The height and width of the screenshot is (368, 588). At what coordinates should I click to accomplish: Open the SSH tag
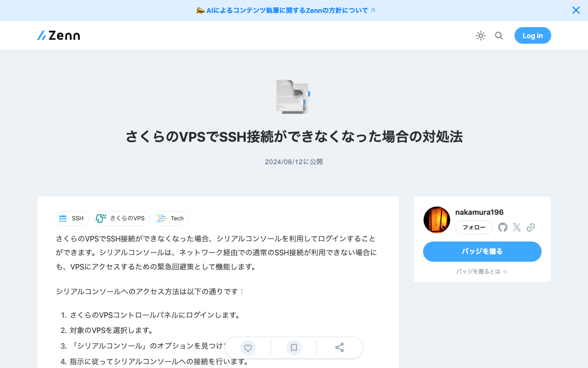coord(72,218)
